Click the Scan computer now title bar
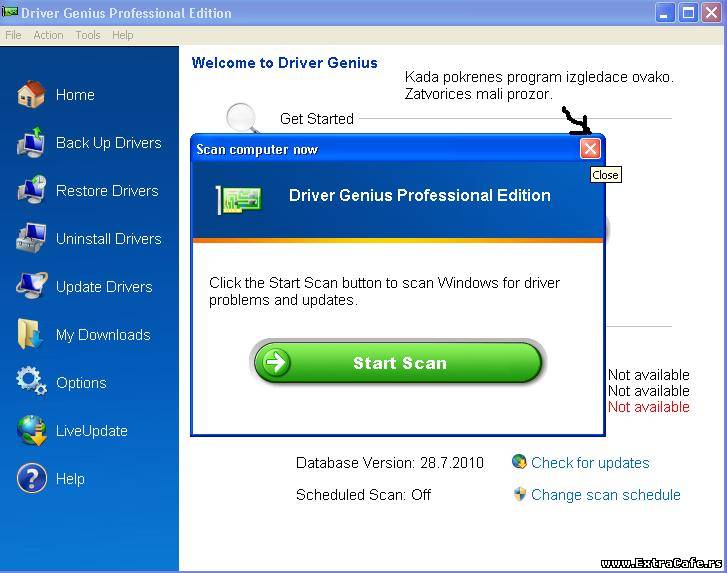 380,149
